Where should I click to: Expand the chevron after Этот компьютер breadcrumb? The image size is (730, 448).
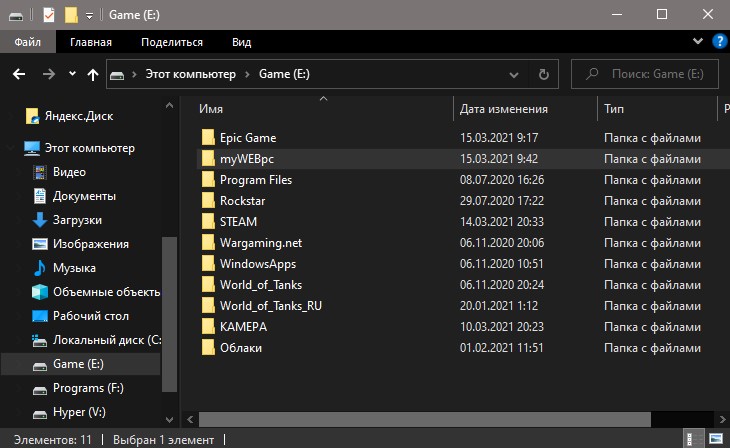(x=248, y=74)
